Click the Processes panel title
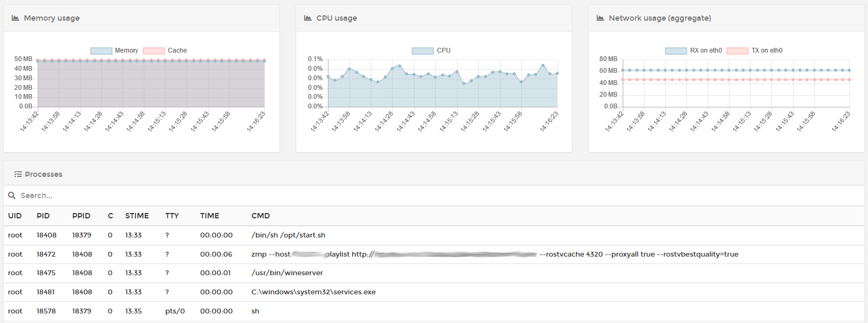 click(x=44, y=174)
